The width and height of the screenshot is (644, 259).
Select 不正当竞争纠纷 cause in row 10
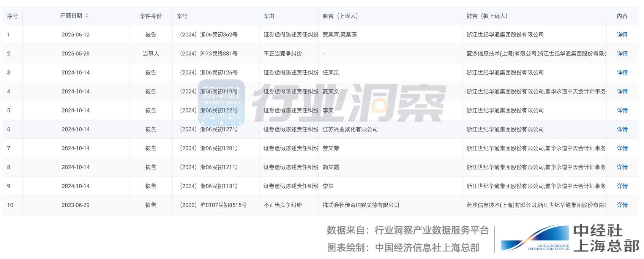(x=283, y=205)
